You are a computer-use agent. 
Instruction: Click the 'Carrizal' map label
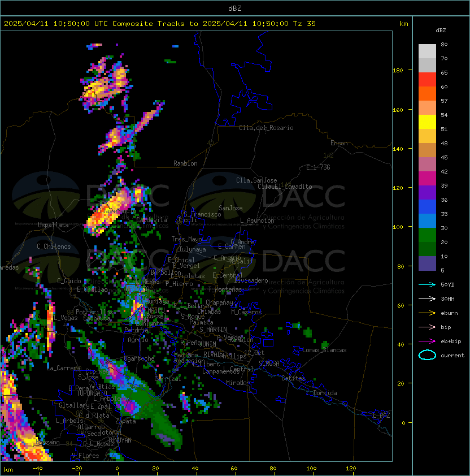(168, 379)
